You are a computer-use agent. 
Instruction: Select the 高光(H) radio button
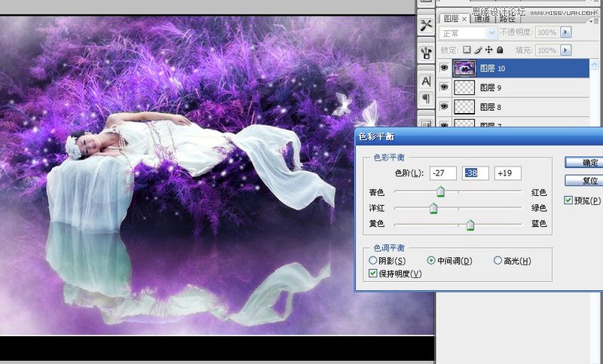[497, 261]
